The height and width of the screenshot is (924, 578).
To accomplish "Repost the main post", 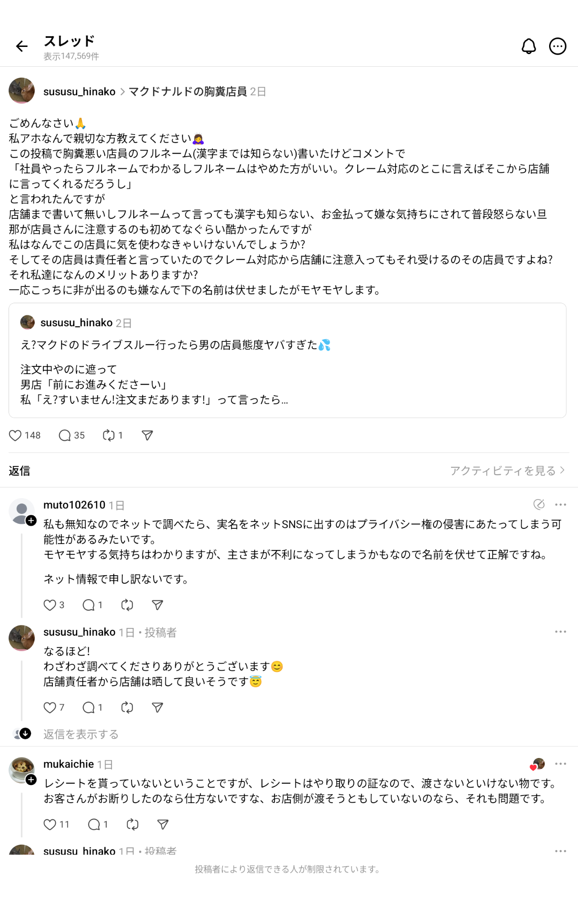I will click(x=108, y=435).
